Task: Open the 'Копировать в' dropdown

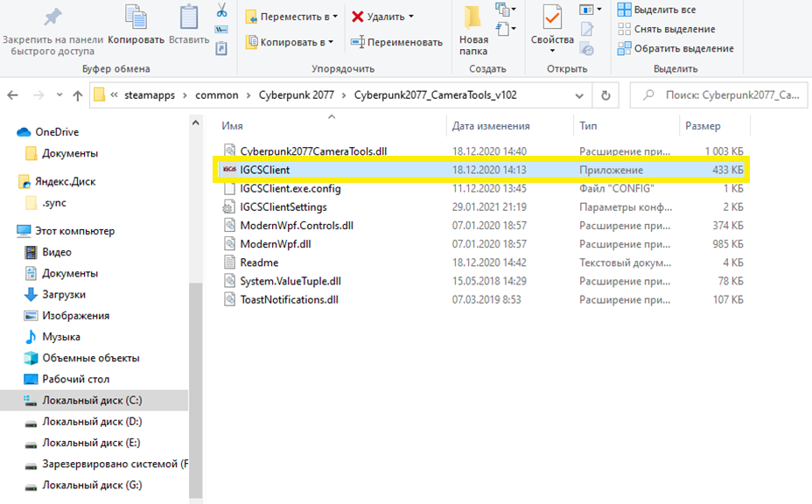Action: tap(290, 42)
